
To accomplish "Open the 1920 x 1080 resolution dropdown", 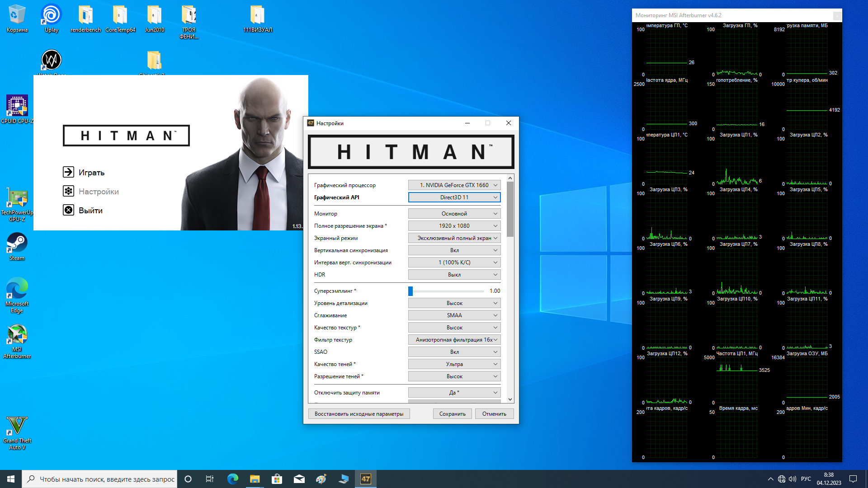I will click(454, 226).
